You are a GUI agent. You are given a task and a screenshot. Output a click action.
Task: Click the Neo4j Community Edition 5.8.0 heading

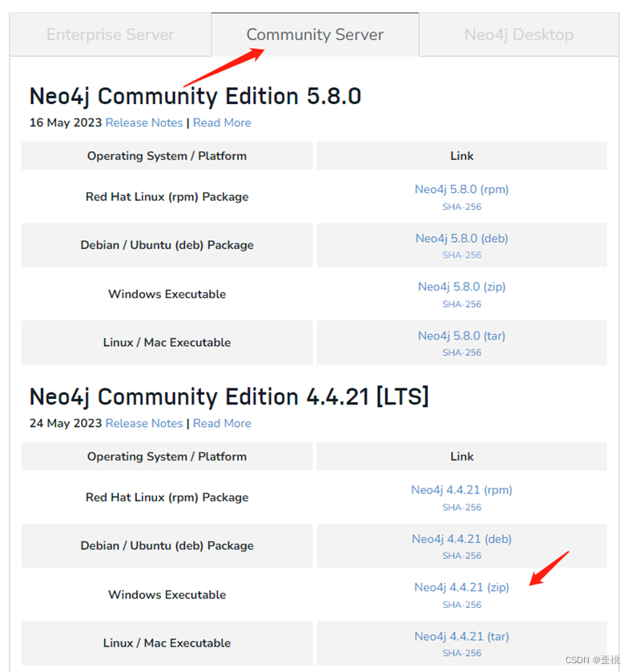point(195,96)
